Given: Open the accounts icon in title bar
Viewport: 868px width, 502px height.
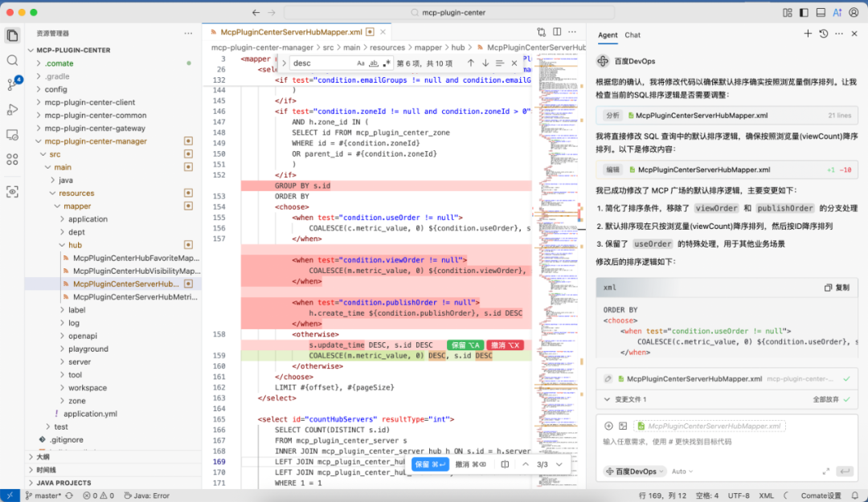Looking at the screenshot, I should click(x=854, y=12).
